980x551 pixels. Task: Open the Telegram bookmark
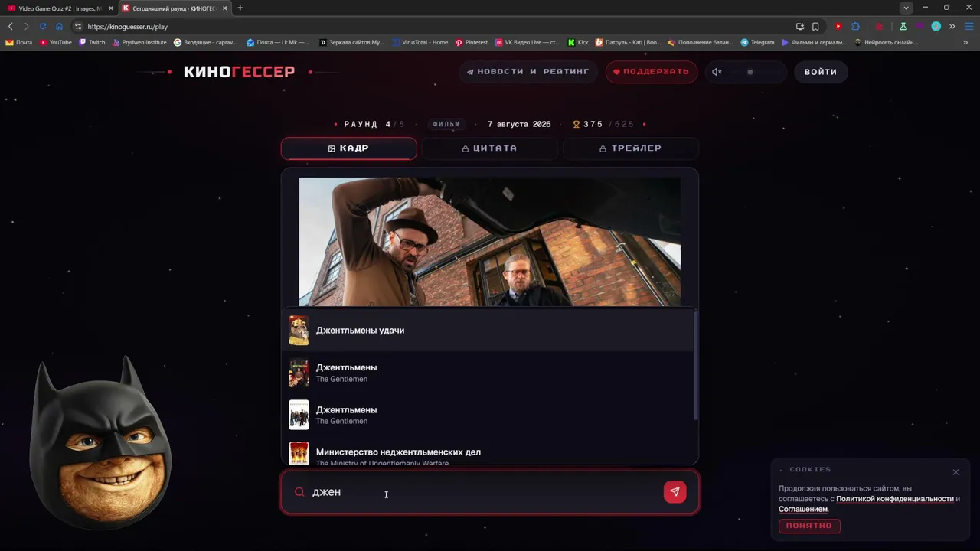(x=757, y=43)
